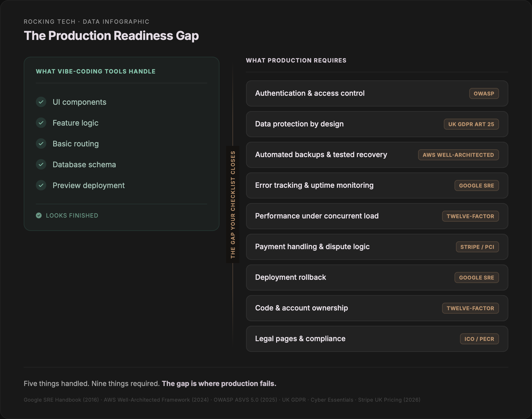Select the ICO / PECR badge
Image resolution: width=532 pixels, height=419 pixels.
coord(479,339)
